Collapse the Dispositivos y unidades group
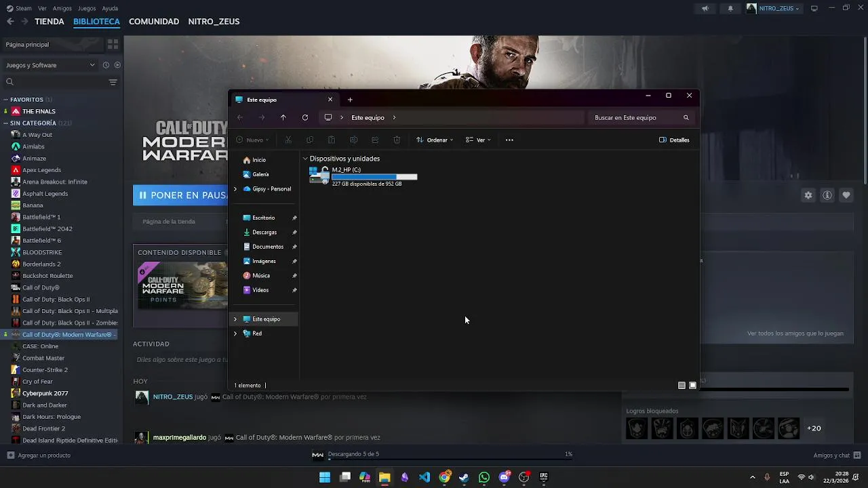This screenshot has height=488, width=868. pos(305,159)
